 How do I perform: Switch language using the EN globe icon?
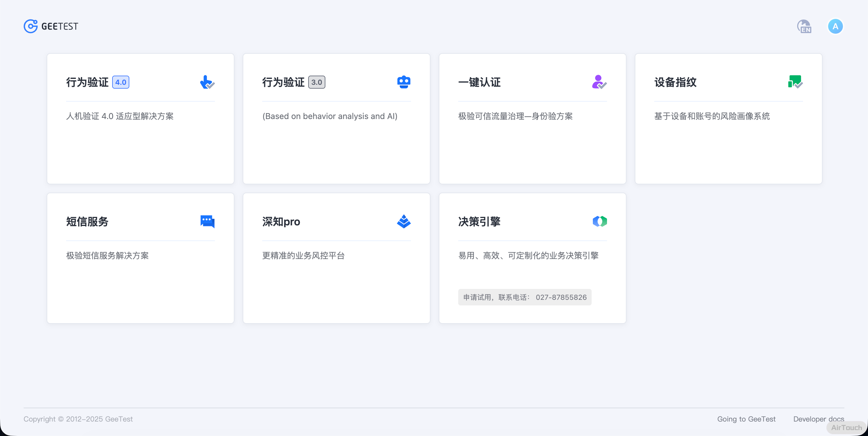pos(804,26)
